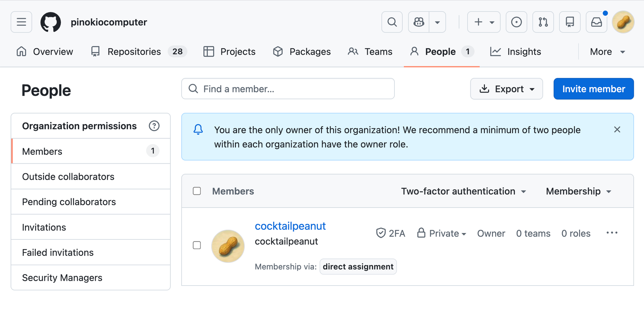Click the direct assignment label

coord(358,267)
